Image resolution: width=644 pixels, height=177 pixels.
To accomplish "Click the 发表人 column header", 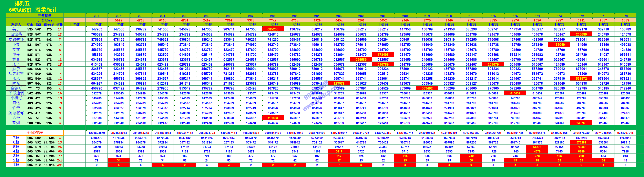I will [16, 25].
